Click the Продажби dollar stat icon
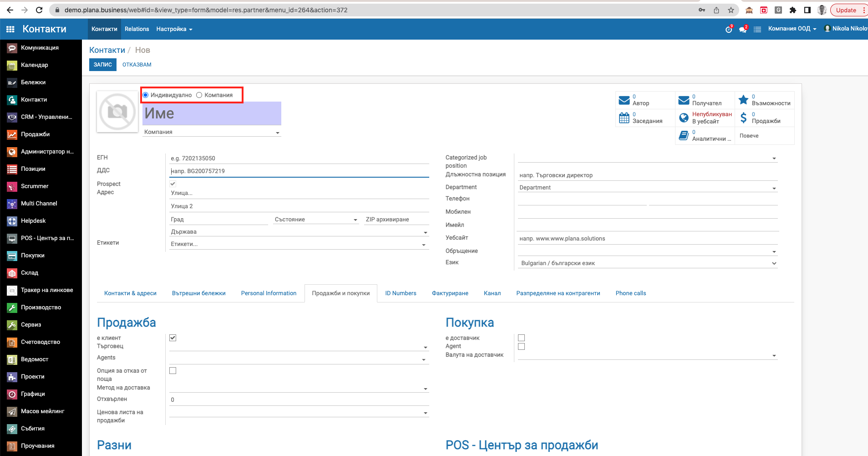 (x=743, y=118)
